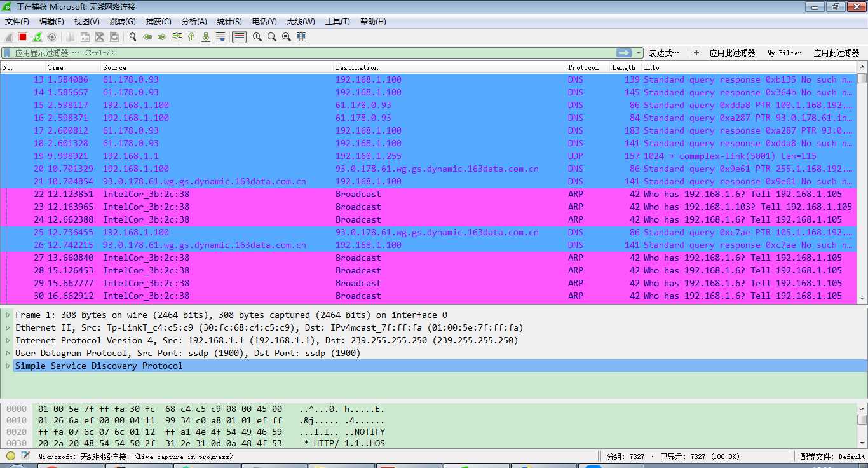This screenshot has width=868, height=468.
Task: Open the 帮助(H) menu
Action: [x=373, y=22]
